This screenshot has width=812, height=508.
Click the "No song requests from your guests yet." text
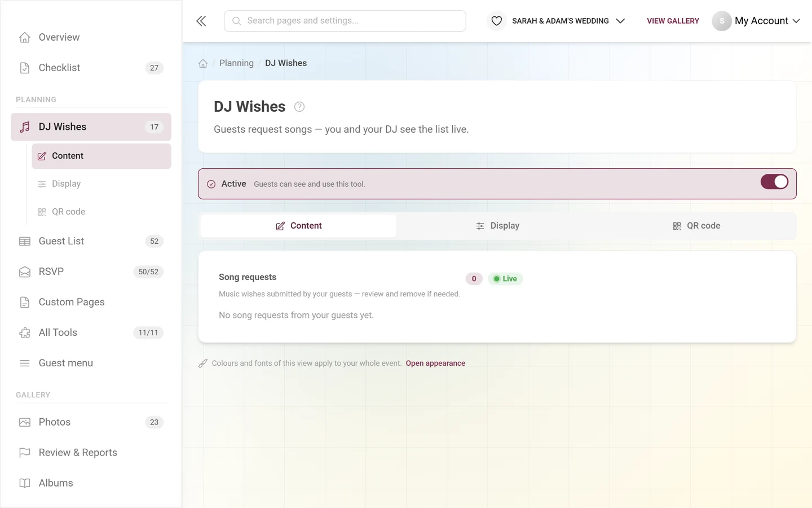[x=296, y=316]
